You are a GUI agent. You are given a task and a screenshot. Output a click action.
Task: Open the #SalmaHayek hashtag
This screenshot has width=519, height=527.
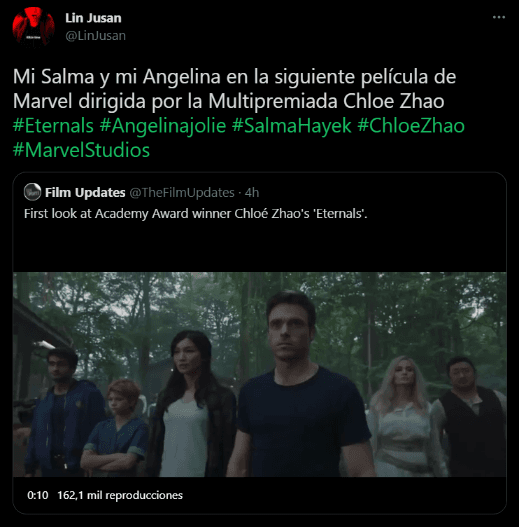(291, 126)
